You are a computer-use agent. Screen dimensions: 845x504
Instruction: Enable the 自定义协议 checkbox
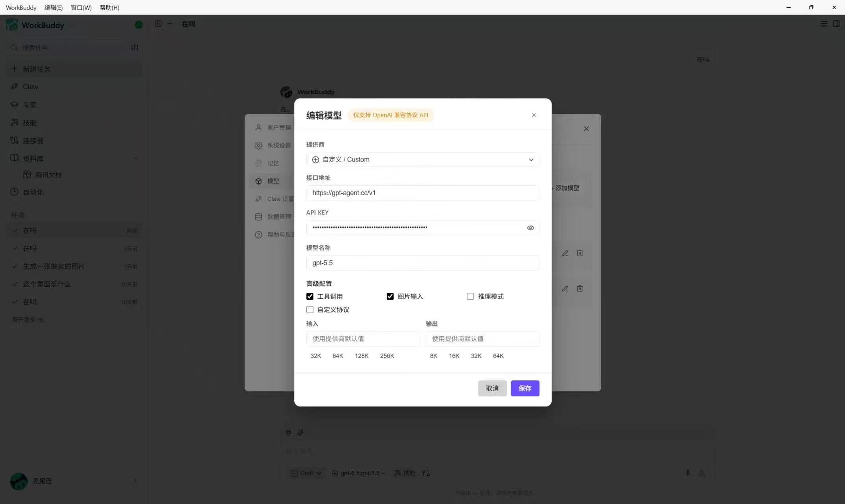click(310, 310)
